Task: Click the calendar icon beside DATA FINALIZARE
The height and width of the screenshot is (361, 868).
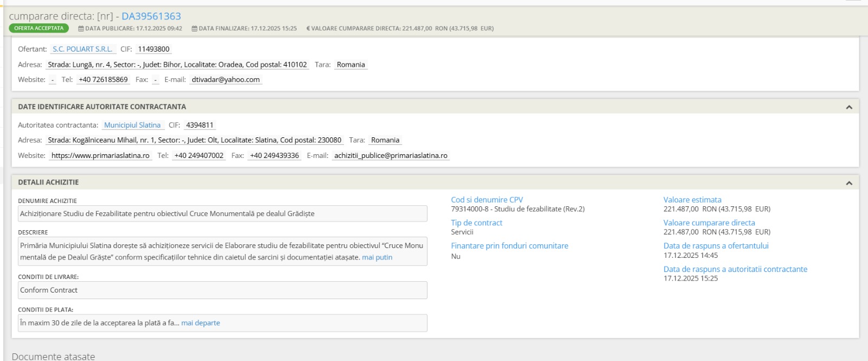Action: (x=194, y=29)
